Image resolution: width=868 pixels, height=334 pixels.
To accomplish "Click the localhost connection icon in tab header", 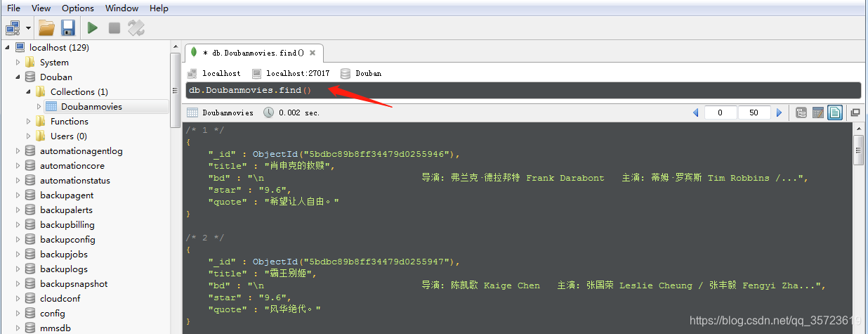I will tap(192, 73).
